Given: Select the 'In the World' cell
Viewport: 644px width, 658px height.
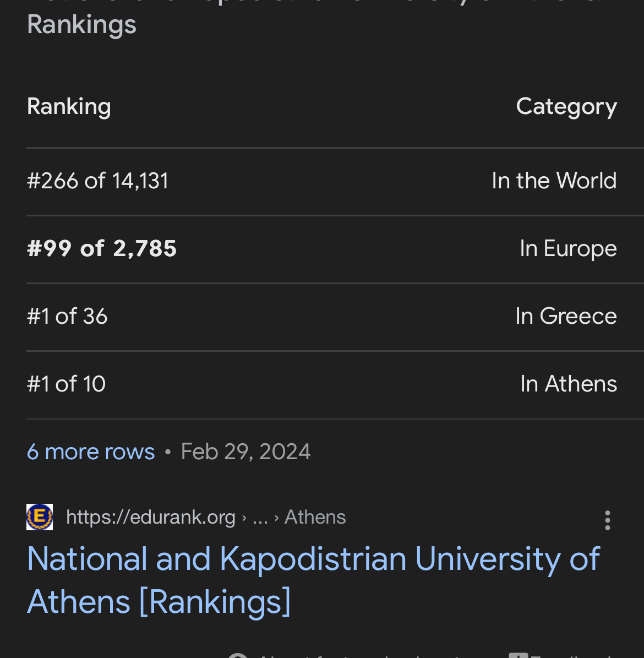Looking at the screenshot, I should point(554,181).
